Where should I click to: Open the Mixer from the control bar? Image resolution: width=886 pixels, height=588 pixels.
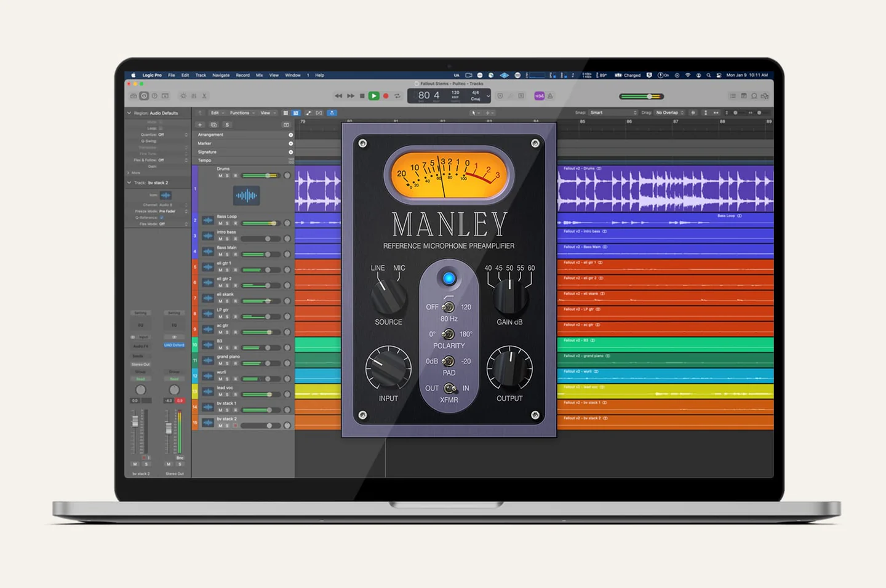[x=194, y=96]
